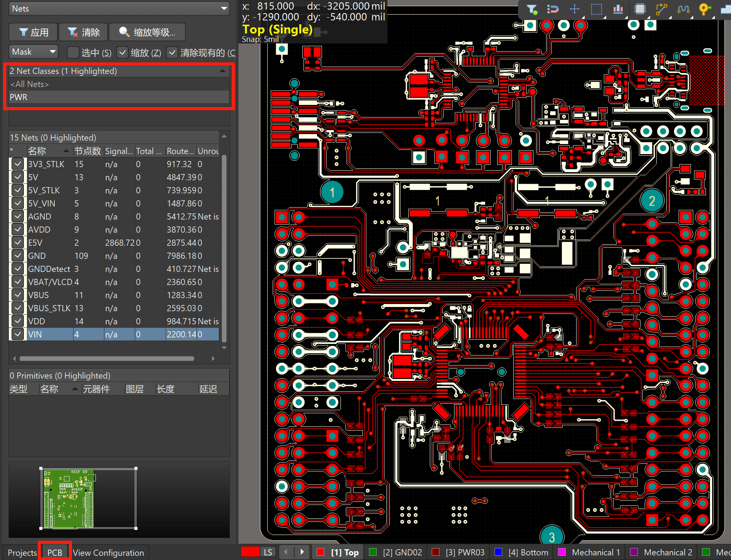Select the interactive length tuning tool
The width and height of the screenshot is (731, 560).
point(683,9)
